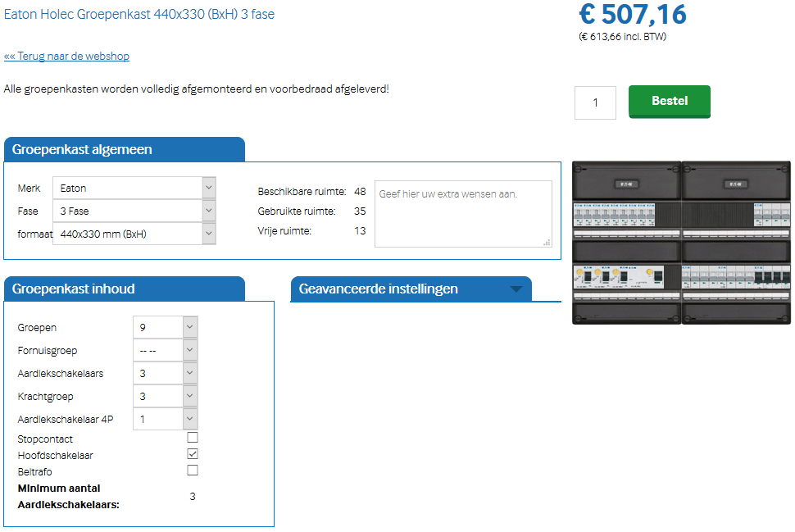Viewport: 795px width, 532px height.
Task: Click the Vrije ruimte value 13
Action: [x=360, y=231]
